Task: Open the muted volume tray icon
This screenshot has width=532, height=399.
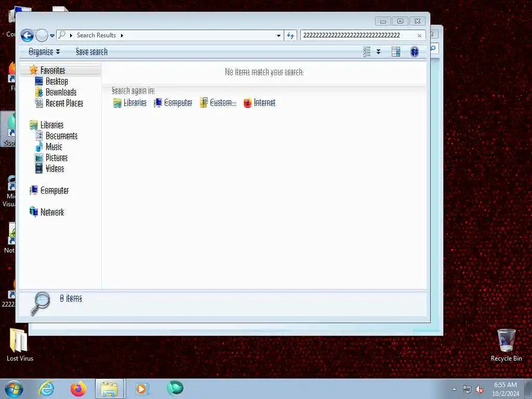Action: pos(480,390)
